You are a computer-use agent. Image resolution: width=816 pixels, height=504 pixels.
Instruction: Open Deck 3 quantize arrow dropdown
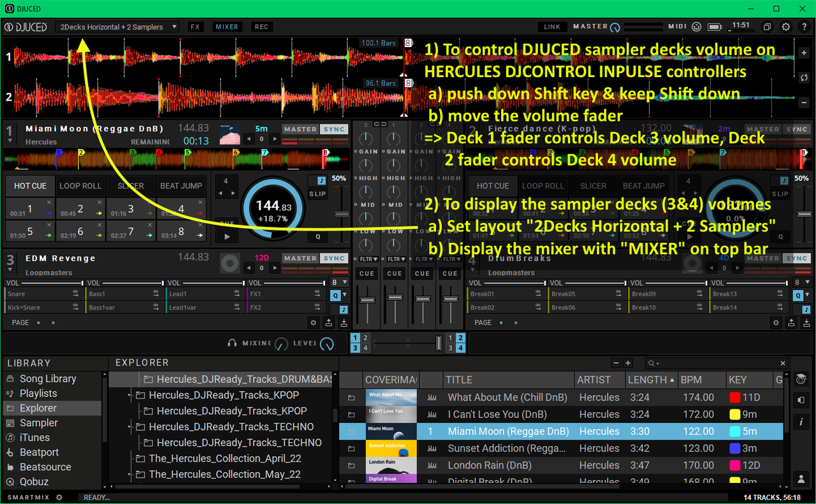point(346,296)
